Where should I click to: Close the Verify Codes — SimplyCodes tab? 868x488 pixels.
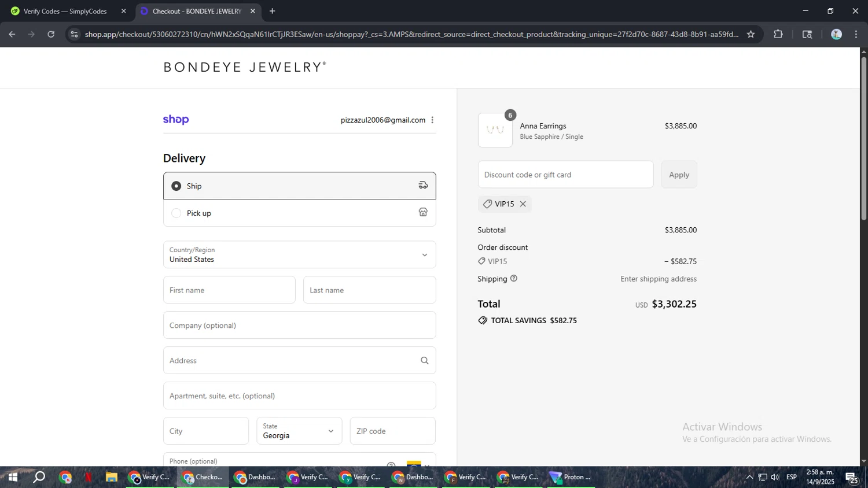[123, 11]
